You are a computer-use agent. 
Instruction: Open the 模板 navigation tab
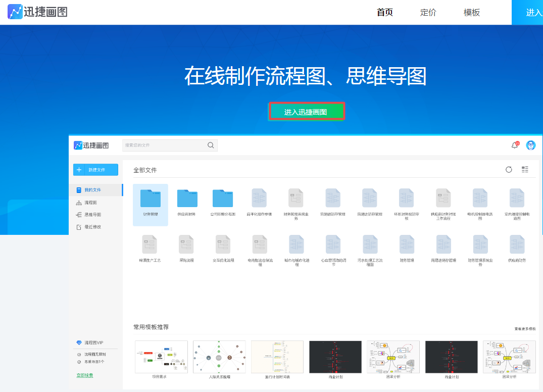click(472, 13)
